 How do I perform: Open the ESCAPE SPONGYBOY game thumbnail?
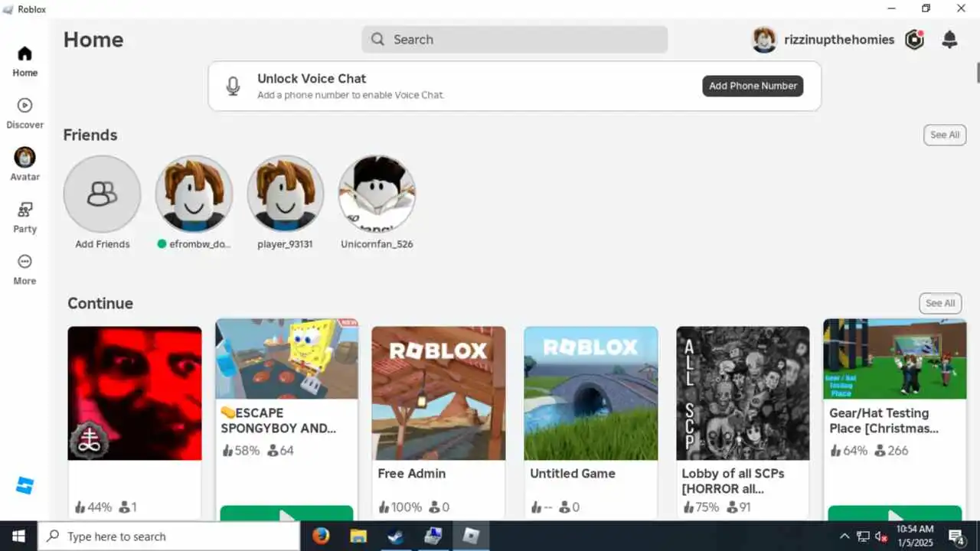click(x=286, y=359)
